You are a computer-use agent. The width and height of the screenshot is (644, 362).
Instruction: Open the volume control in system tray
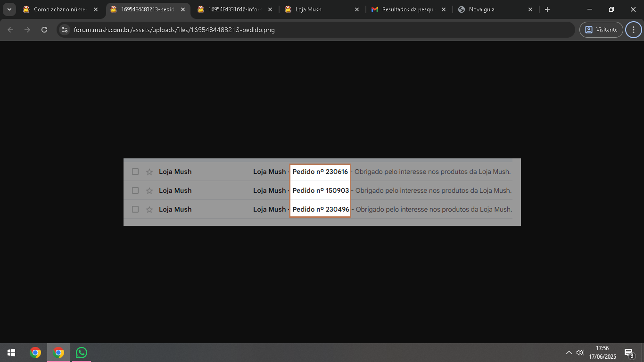coord(580,353)
